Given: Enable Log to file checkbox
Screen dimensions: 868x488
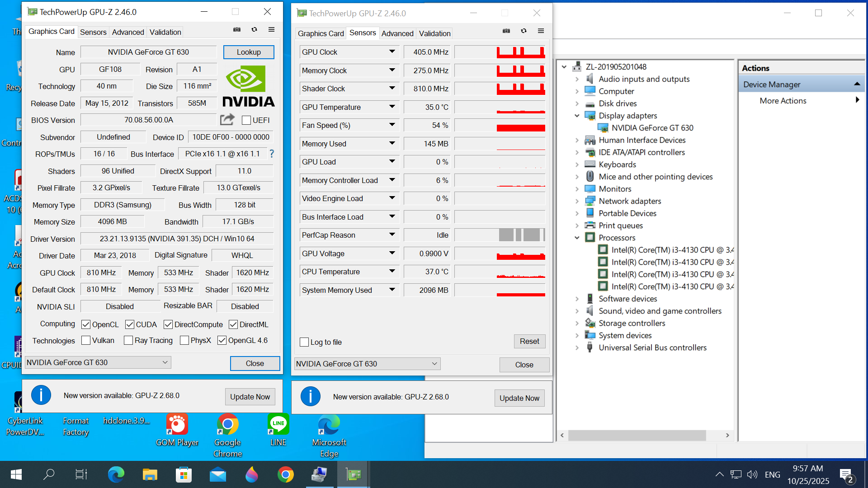Looking at the screenshot, I should point(304,342).
